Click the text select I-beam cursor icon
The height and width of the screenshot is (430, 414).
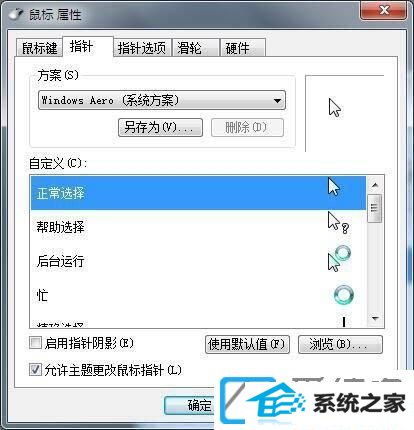tap(344, 322)
